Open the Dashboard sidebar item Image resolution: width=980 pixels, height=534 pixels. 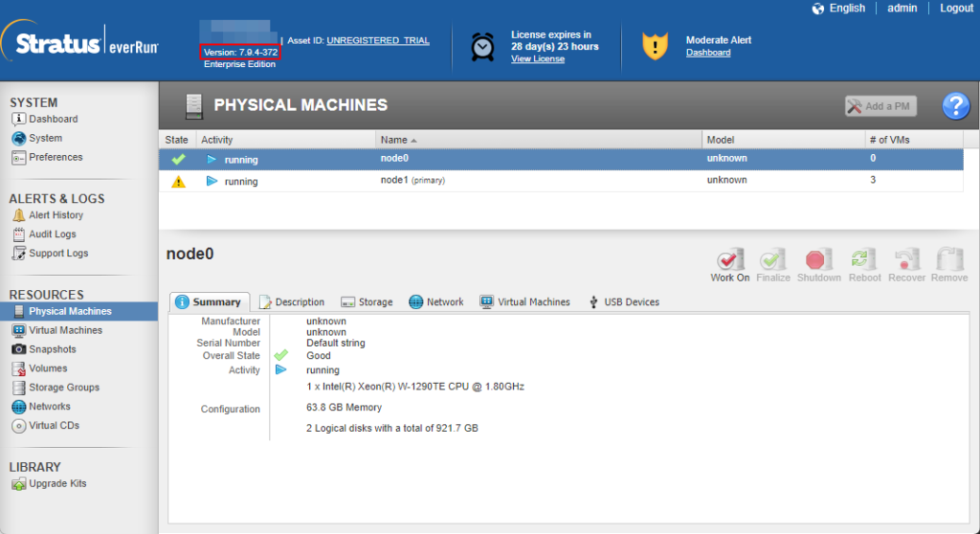tap(54, 119)
